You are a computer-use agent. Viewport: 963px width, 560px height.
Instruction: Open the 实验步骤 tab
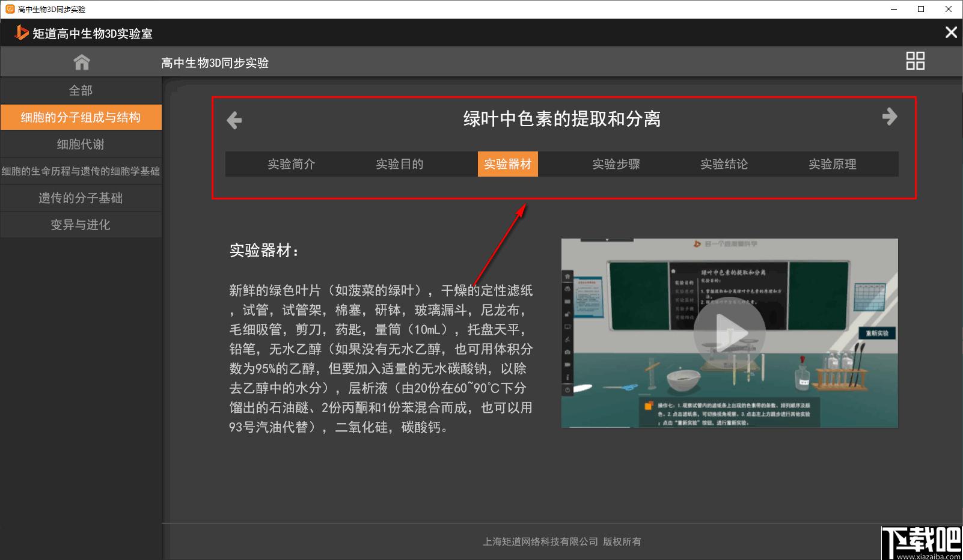click(616, 164)
